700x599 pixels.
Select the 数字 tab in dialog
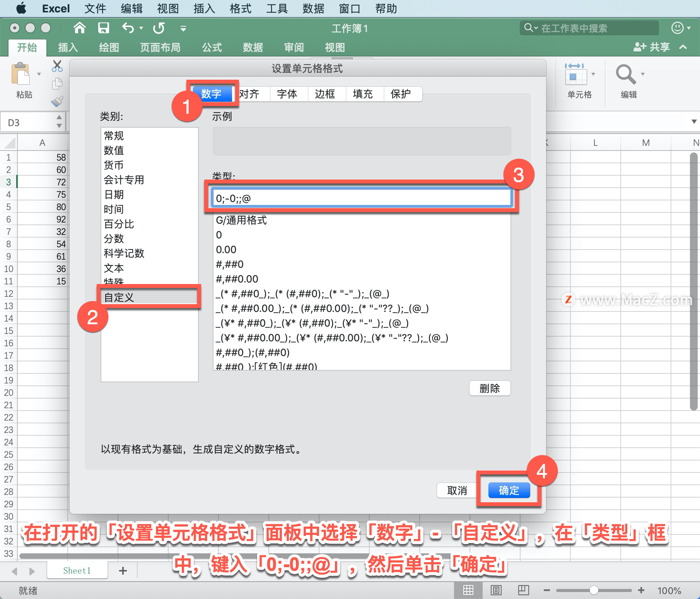pyautogui.click(x=212, y=94)
